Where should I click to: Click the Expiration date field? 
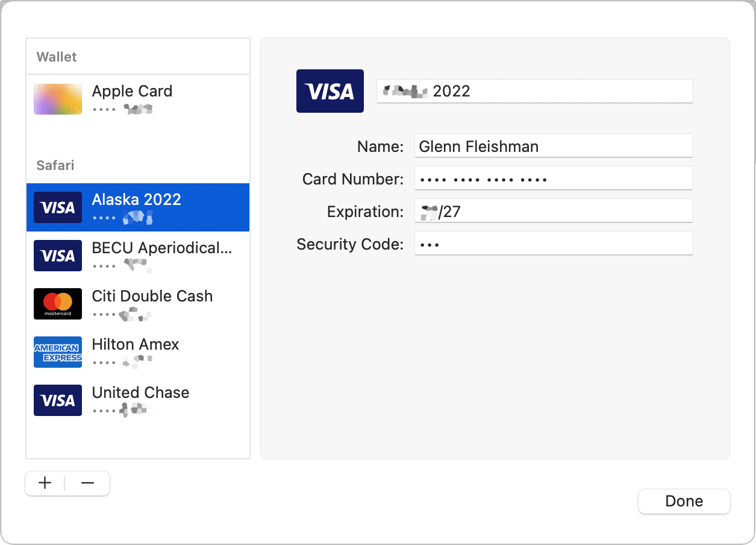(x=553, y=210)
